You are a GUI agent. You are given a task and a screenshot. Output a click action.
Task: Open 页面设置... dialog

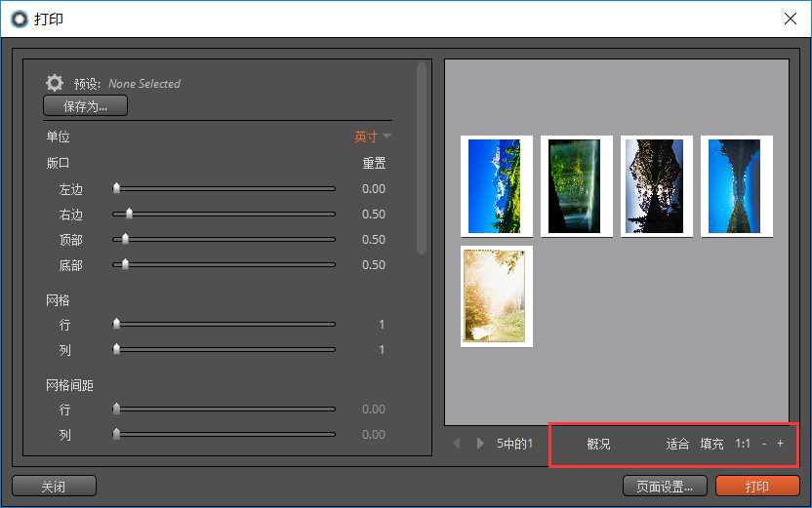point(665,486)
